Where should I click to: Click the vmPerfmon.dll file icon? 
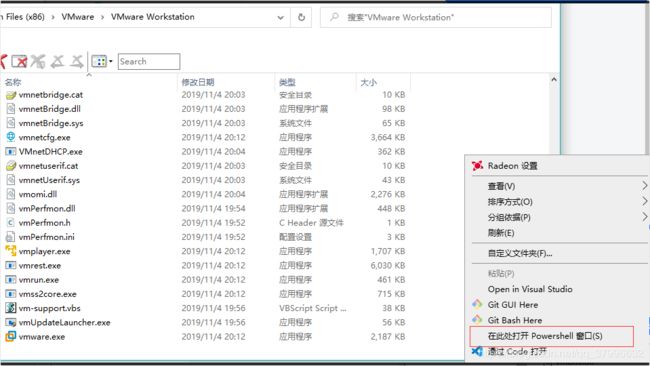[11, 208]
